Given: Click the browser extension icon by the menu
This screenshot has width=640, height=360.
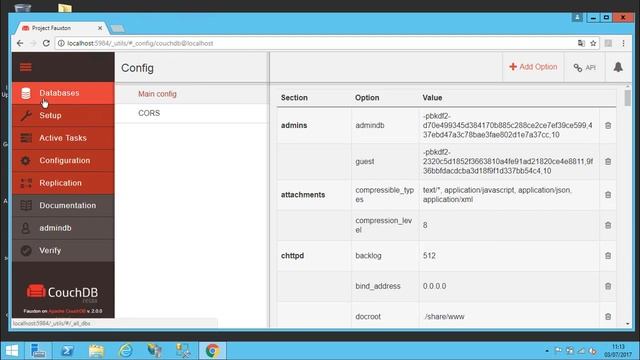Looking at the screenshot, I should click(608, 43).
